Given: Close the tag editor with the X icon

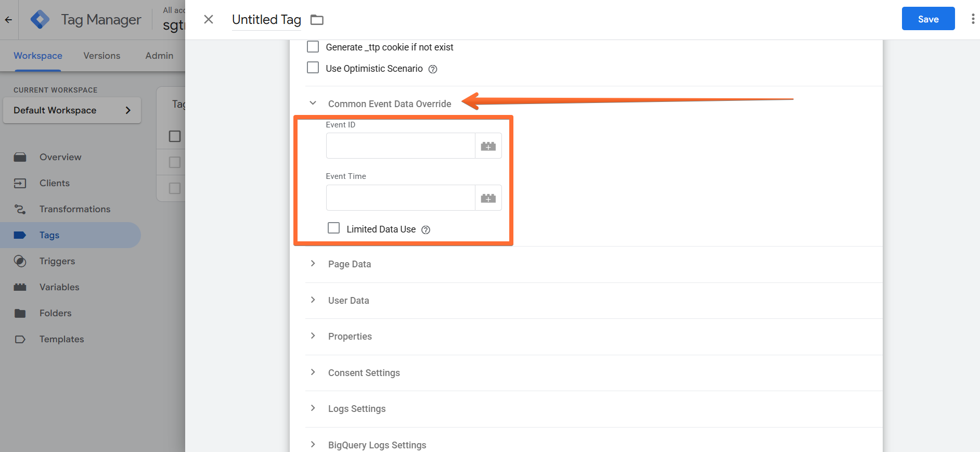Looking at the screenshot, I should click(209, 19).
